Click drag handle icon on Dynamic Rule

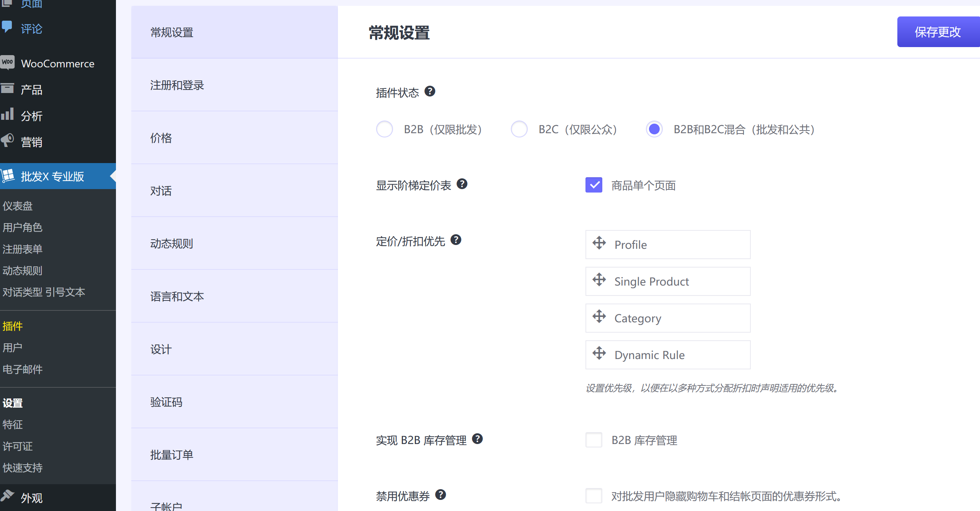[x=599, y=353]
